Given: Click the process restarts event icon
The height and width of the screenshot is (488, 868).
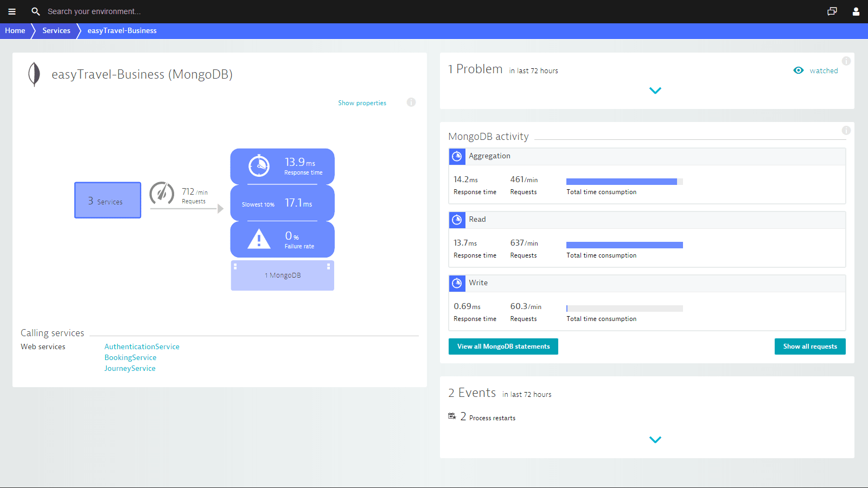Looking at the screenshot, I should 452,416.
